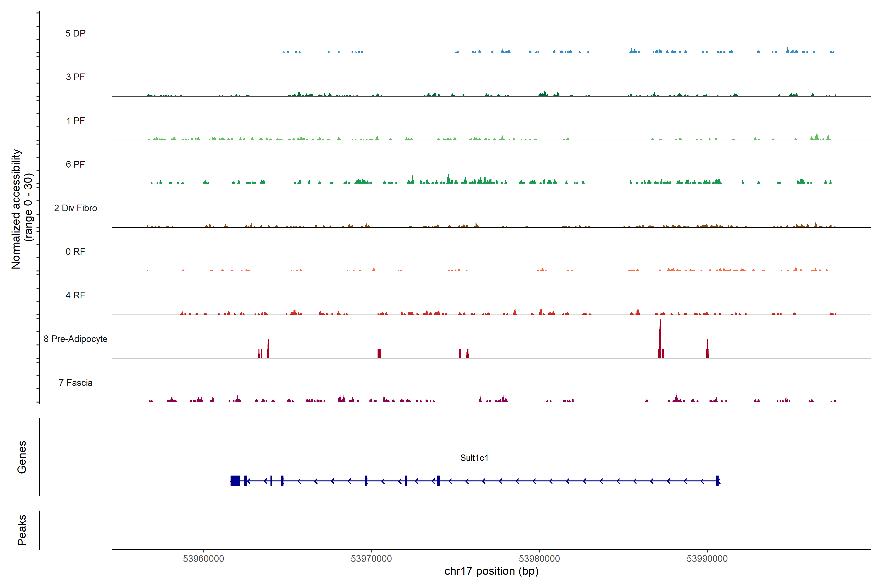
Task: Click the 4 RF track label
Action: [x=75, y=295]
